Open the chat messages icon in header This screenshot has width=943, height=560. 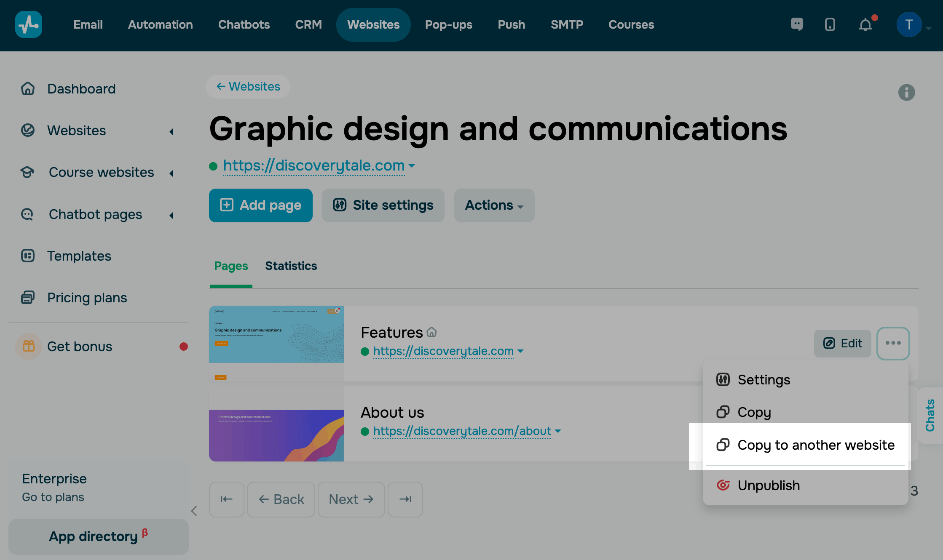[797, 24]
